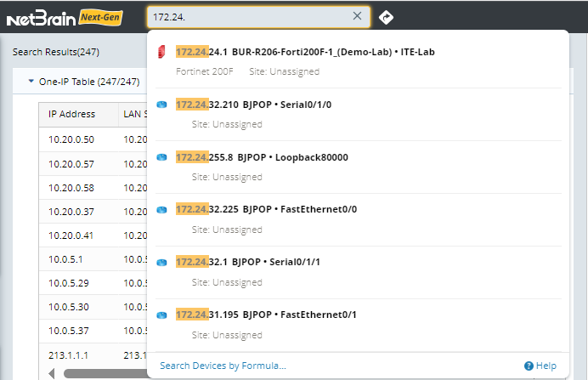Clear the search field with X

357,16
